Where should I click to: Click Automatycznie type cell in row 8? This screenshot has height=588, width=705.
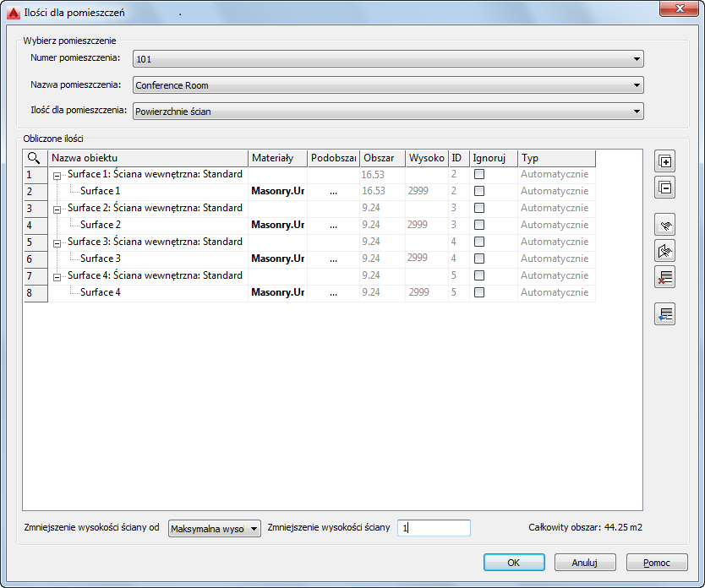[x=555, y=292]
